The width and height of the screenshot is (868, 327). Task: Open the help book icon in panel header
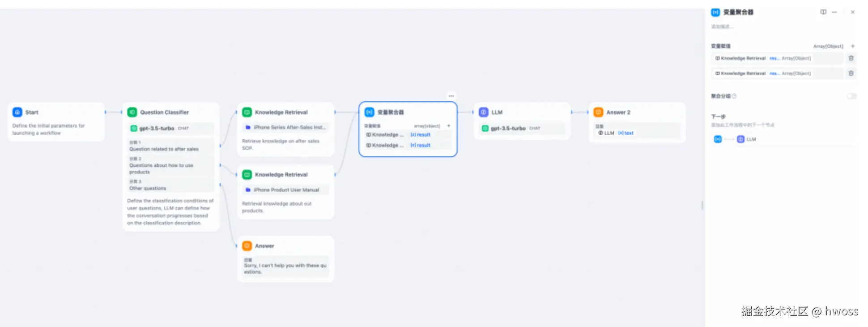coord(823,12)
